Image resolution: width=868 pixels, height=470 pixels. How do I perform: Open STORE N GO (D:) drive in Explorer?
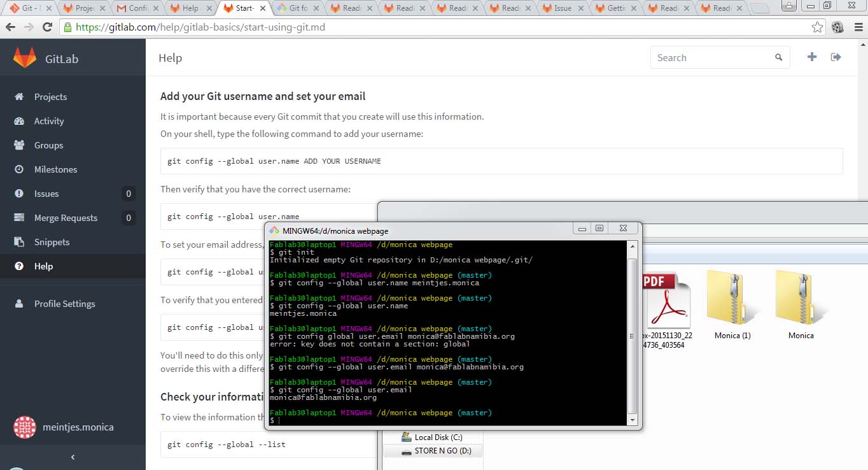(433, 451)
